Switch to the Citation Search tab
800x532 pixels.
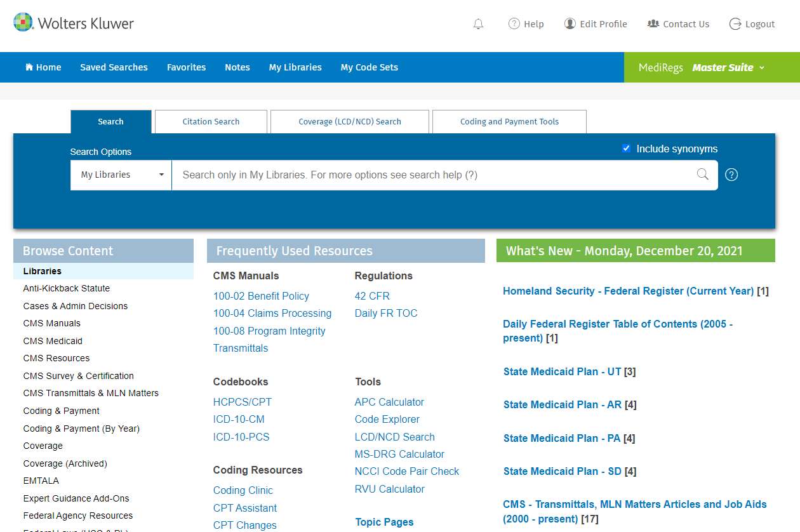(x=211, y=122)
